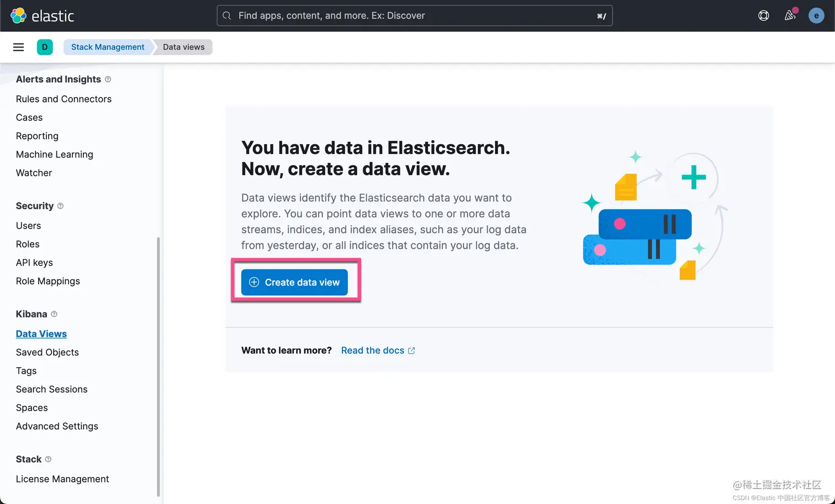Screen dimensions: 835x504
Task: Click the search magnifier icon
Action: [227, 15]
